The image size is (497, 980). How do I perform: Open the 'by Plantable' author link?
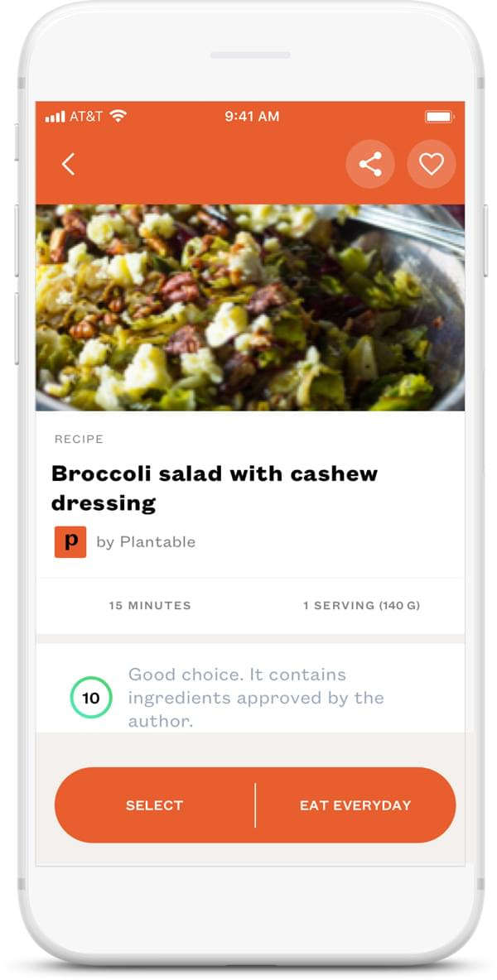click(x=146, y=542)
